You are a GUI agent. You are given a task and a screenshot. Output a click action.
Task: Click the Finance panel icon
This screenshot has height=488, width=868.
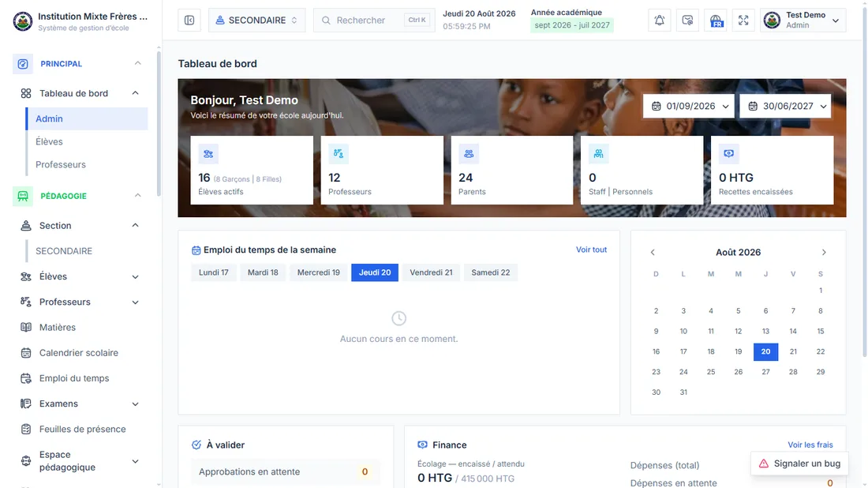pos(422,445)
